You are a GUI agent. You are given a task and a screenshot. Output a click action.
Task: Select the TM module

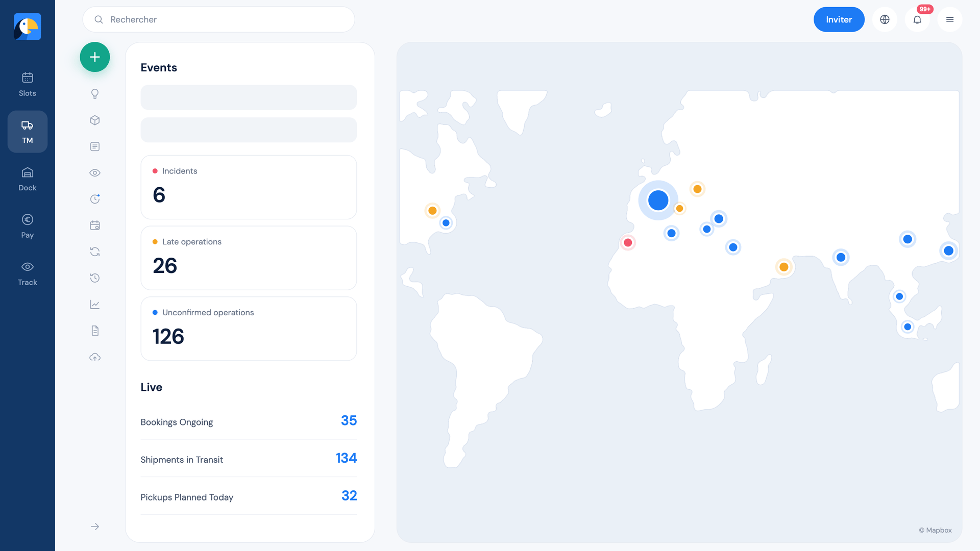[28, 132]
